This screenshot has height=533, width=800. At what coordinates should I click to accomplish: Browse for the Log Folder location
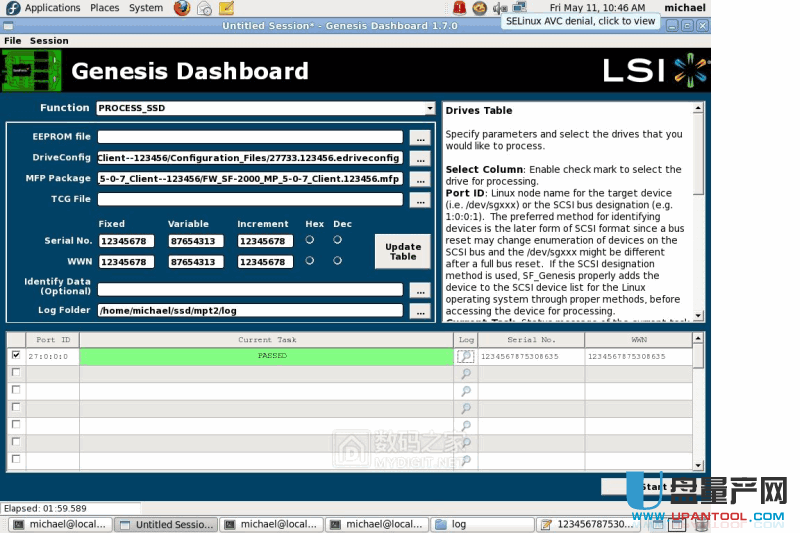point(421,311)
